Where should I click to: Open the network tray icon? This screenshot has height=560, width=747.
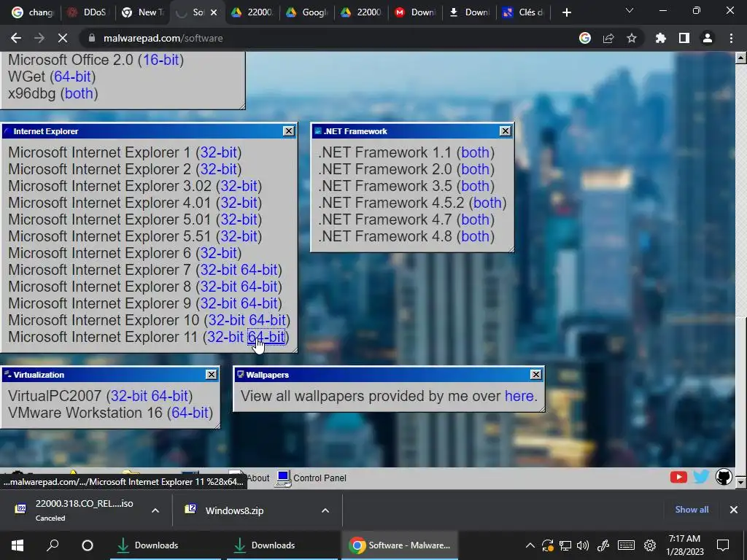[565, 545]
